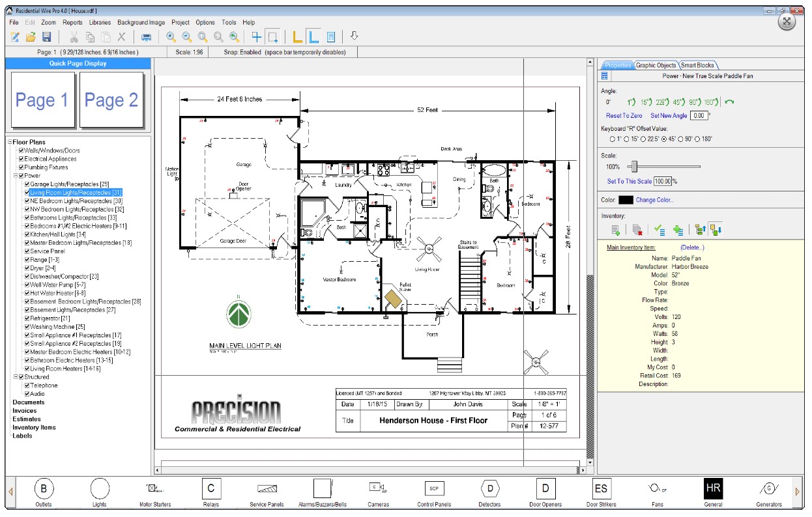The image size is (812, 517).
Task: Switch to the Smart Blocks tab
Action: [698, 65]
